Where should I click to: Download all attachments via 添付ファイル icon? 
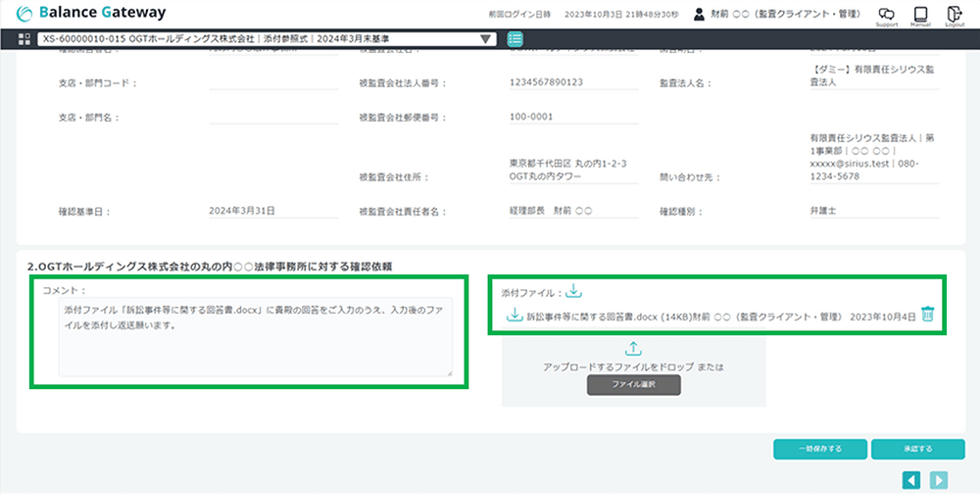pos(574,291)
